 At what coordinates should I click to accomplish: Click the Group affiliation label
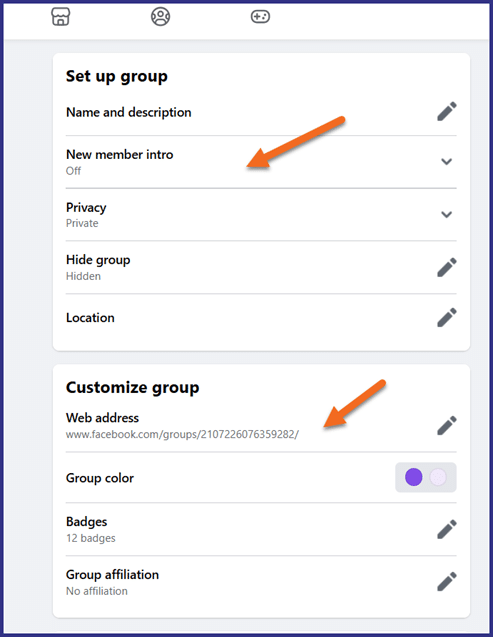112,574
